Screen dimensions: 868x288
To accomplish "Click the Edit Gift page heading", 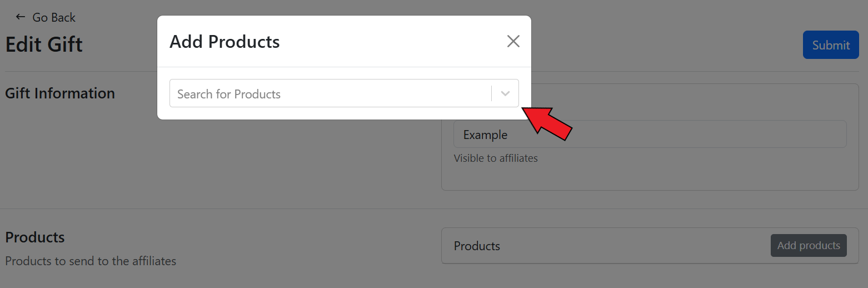I will point(44,44).
